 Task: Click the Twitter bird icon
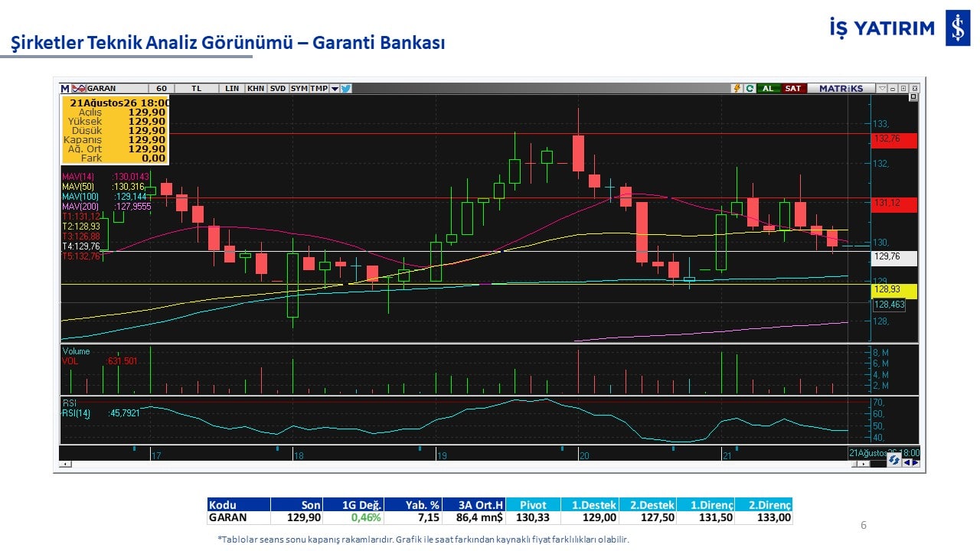click(x=345, y=88)
